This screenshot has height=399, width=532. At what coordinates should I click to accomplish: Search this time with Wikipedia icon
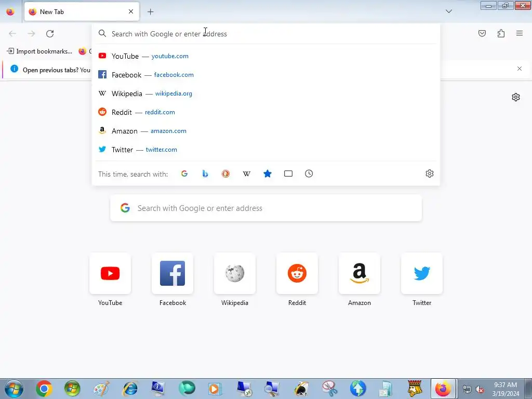tap(247, 174)
